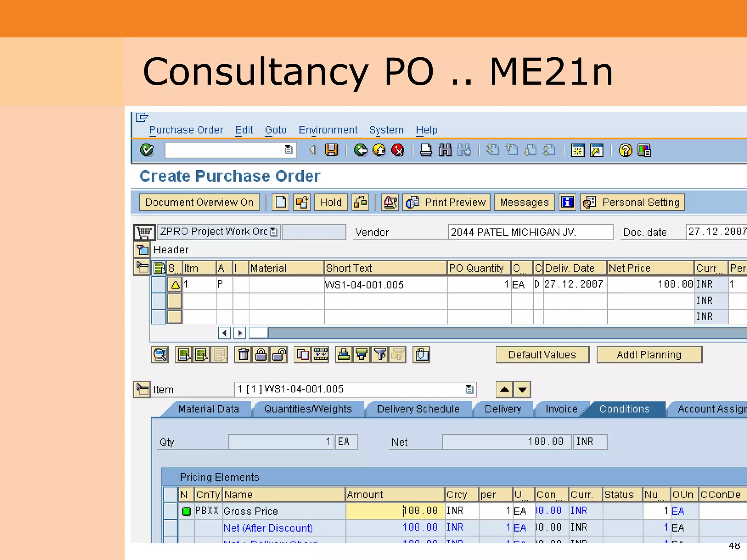Screen dimensions: 747x560
Task: Click the yellow Help question mark icon
Action: [625, 150]
